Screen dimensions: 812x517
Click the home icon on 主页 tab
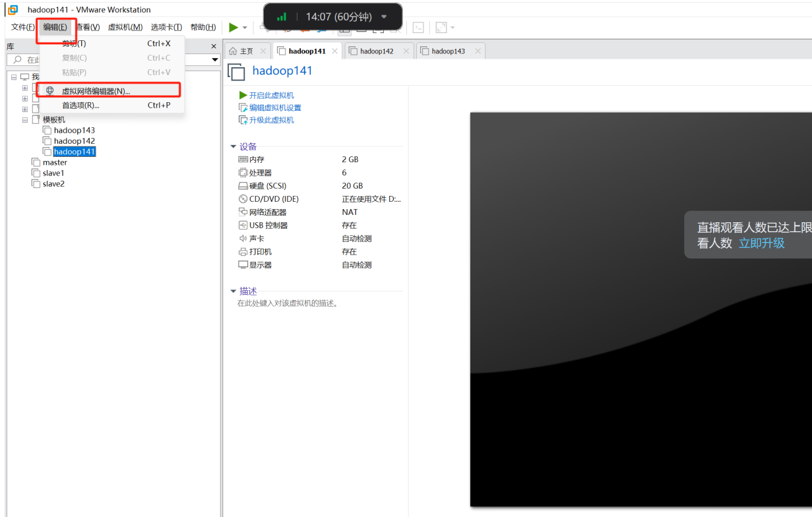click(x=232, y=51)
